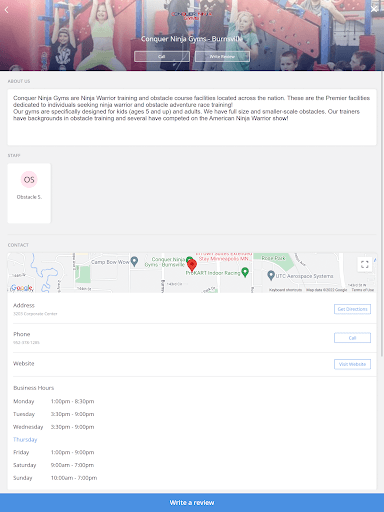The width and height of the screenshot is (384, 512).
Task: Select Friday hours 1:00pm - 9:00pm
Action: [x=72, y=452]
